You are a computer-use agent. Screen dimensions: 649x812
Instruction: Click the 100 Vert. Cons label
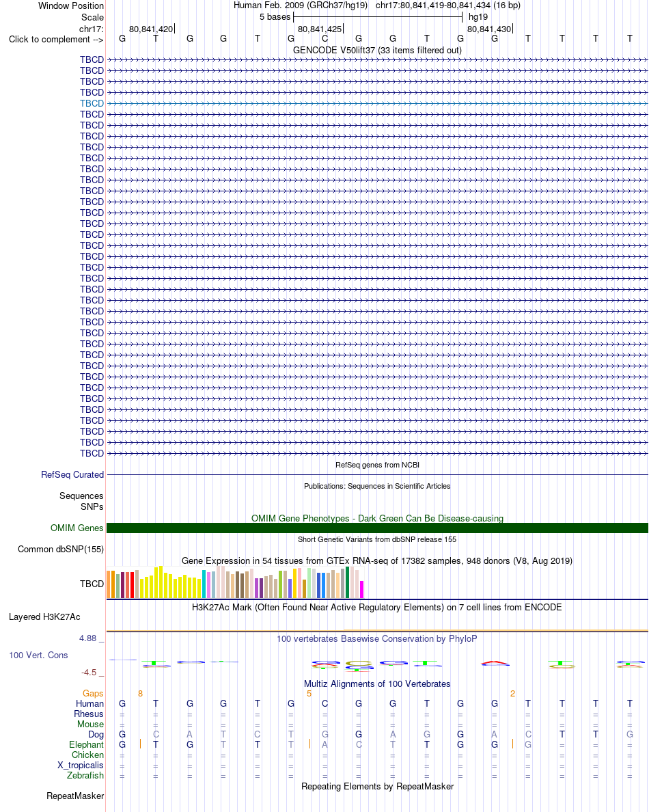click(38, 655)
